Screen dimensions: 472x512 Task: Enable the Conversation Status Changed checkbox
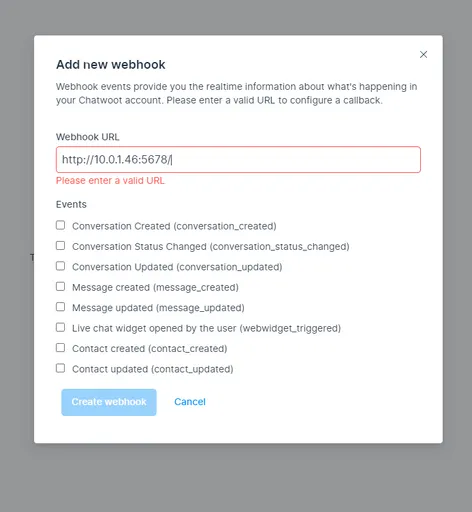(x=60, y=246)
